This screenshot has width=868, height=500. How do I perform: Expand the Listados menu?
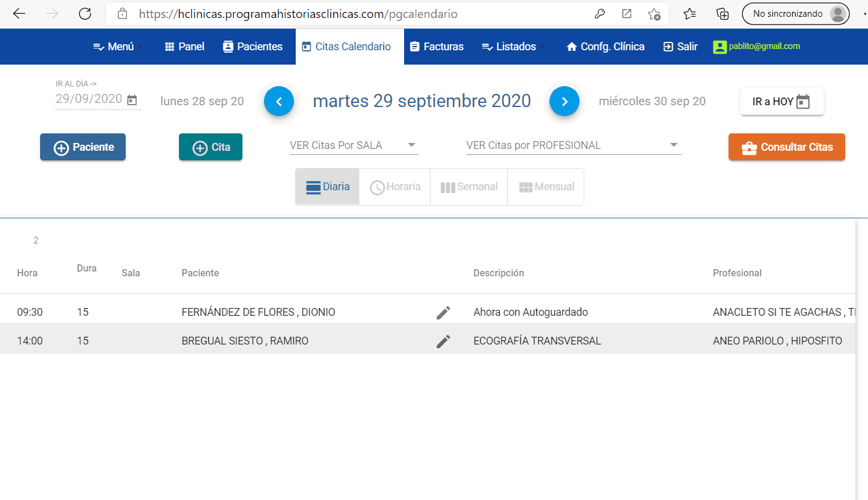point(512,46)
